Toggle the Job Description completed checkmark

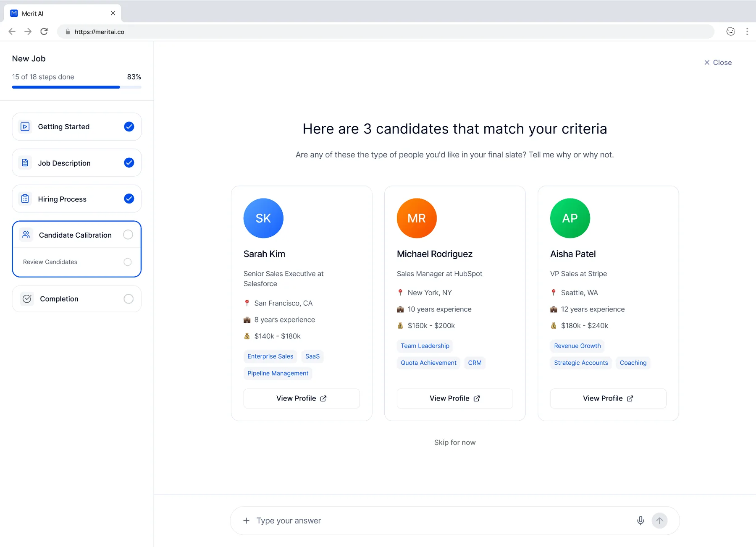coord(129,162)
